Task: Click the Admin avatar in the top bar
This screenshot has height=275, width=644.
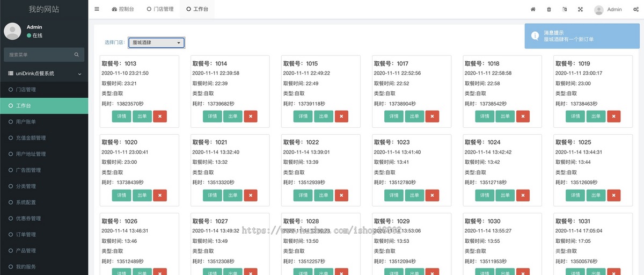Action: pyautogui.click(x=598, y=10)
